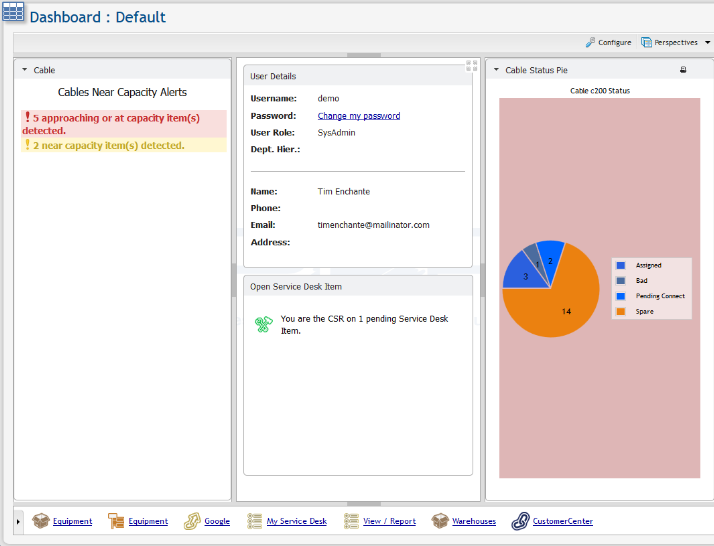Screen dimensions: 714x546
Task: Click the Warehouses box icon
Action: (x=440, y=521)
